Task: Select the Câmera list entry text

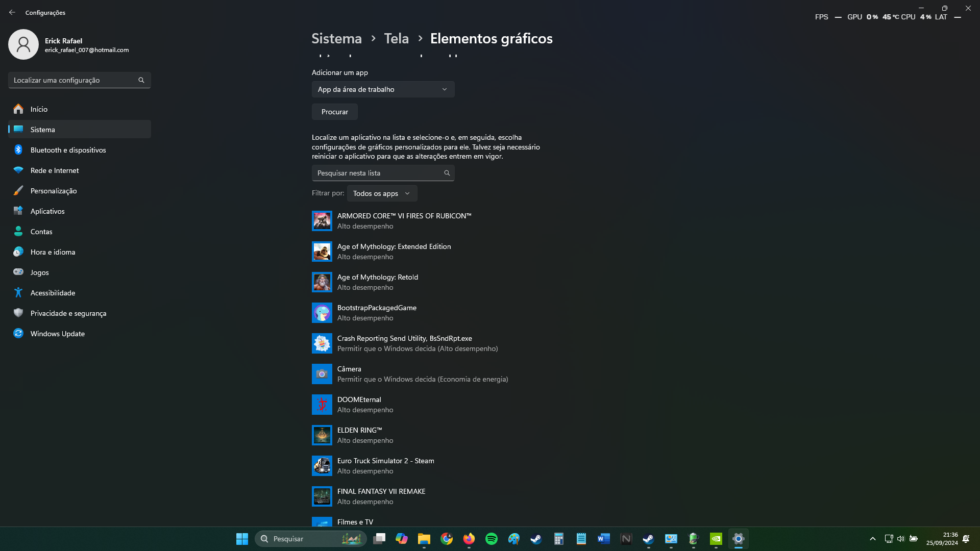Action: (x=349, y=369)
